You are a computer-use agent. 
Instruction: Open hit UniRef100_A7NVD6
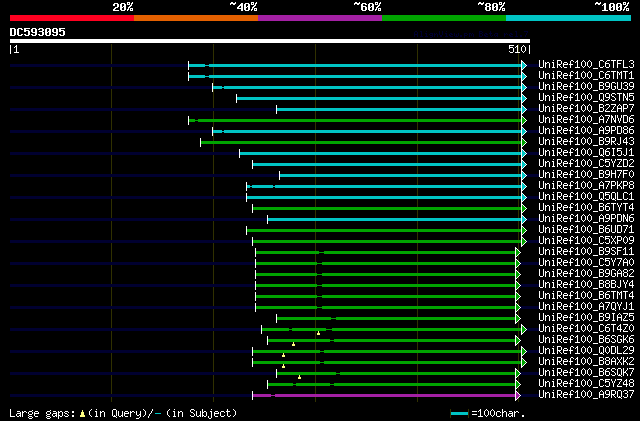pos(586,120)
